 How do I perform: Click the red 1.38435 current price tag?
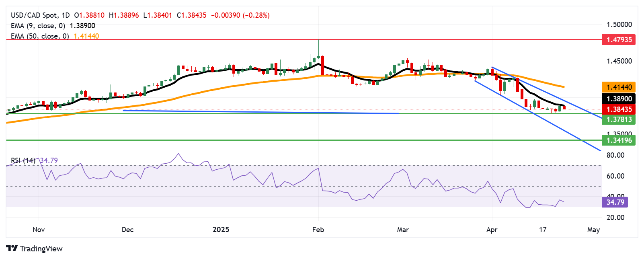[x=619, y=109]
